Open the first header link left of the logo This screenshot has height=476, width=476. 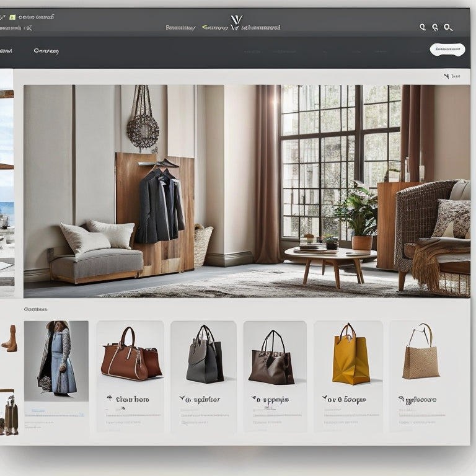tap(180, 28)
